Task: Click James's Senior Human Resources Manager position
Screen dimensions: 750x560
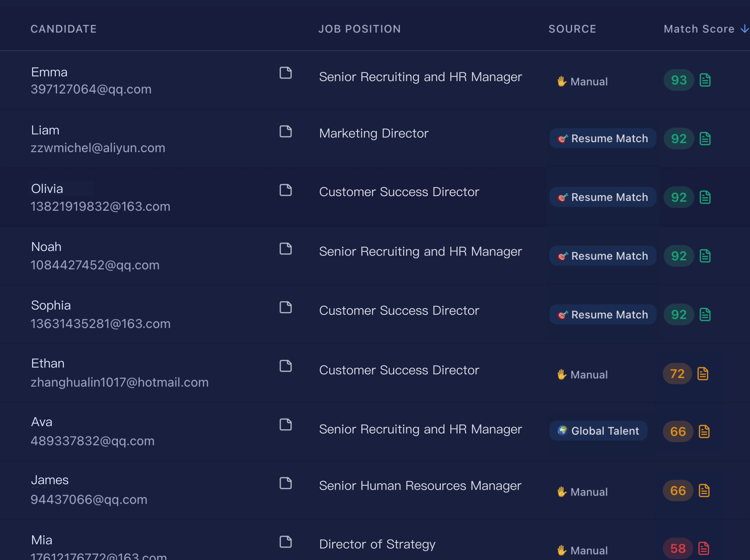Action: (x=420, y=486)
